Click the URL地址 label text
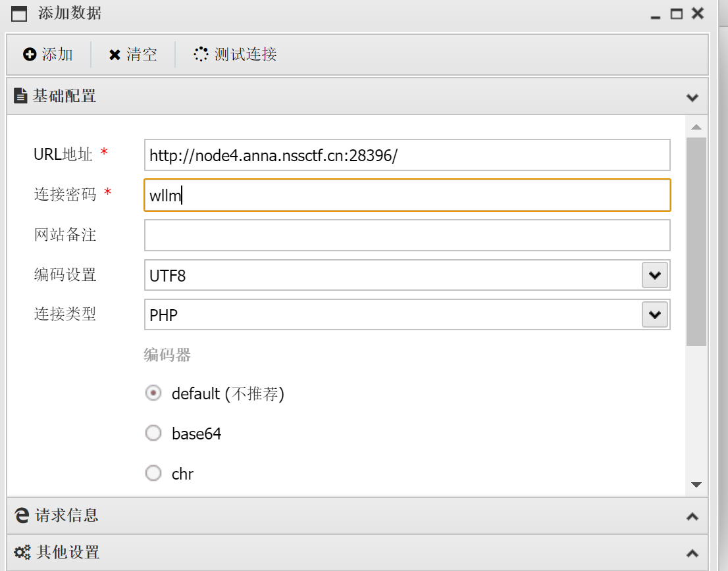The height and width of the screenshot is (571, 728). click(63, 154)
